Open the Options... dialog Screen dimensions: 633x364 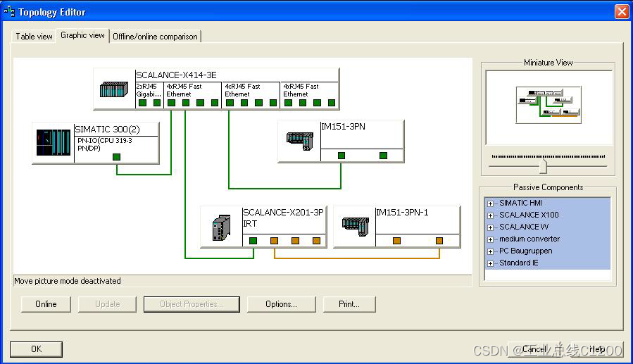coord(281,304)
